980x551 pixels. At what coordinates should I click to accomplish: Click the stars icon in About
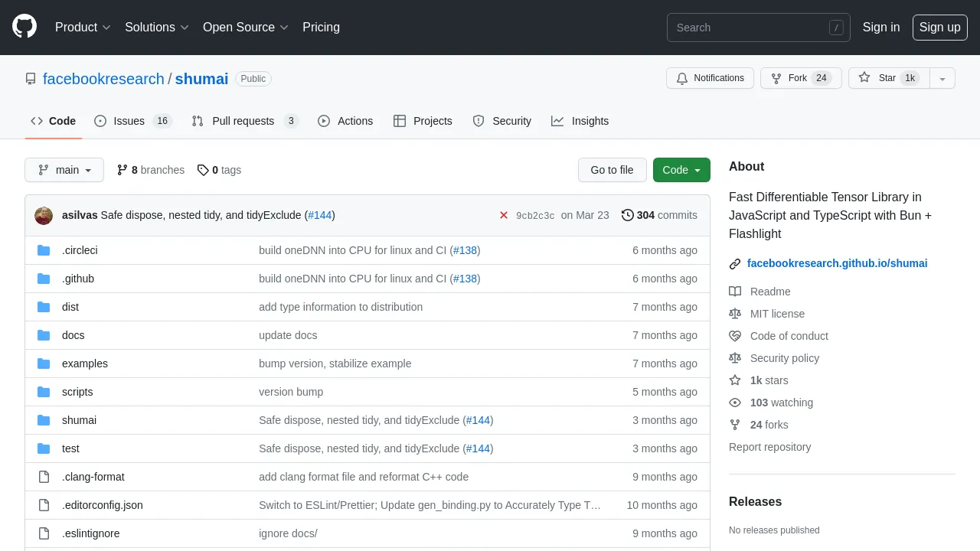tap(735, 380)
